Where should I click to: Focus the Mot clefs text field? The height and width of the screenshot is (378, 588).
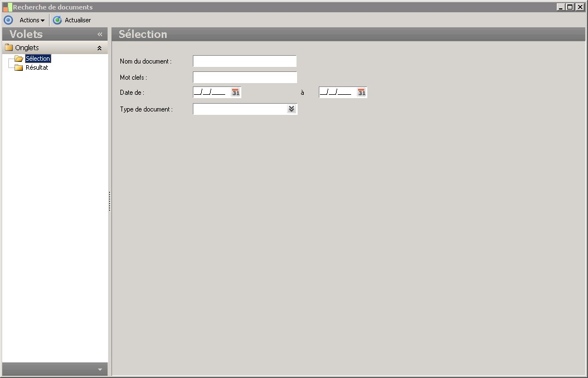click(245, 77)
